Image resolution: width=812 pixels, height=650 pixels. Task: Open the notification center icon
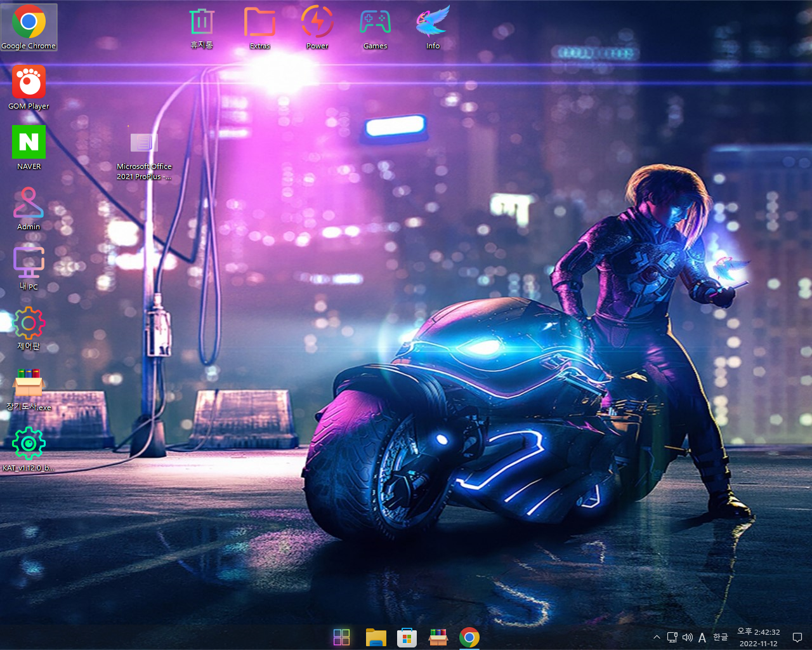point(797,637)
